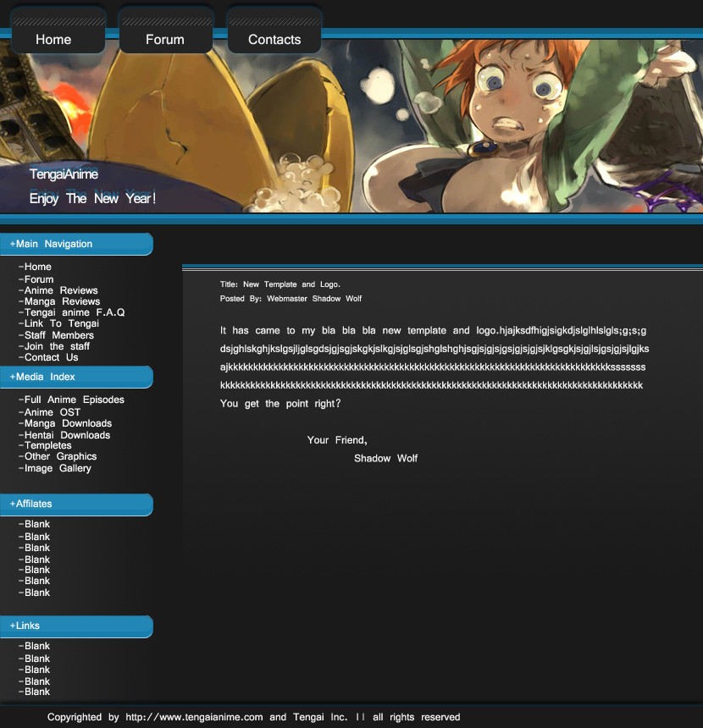The width and height of the screenshot is (703, 728).
Task: Select the Hentai Downloads entry
Action: click(64, 435)
